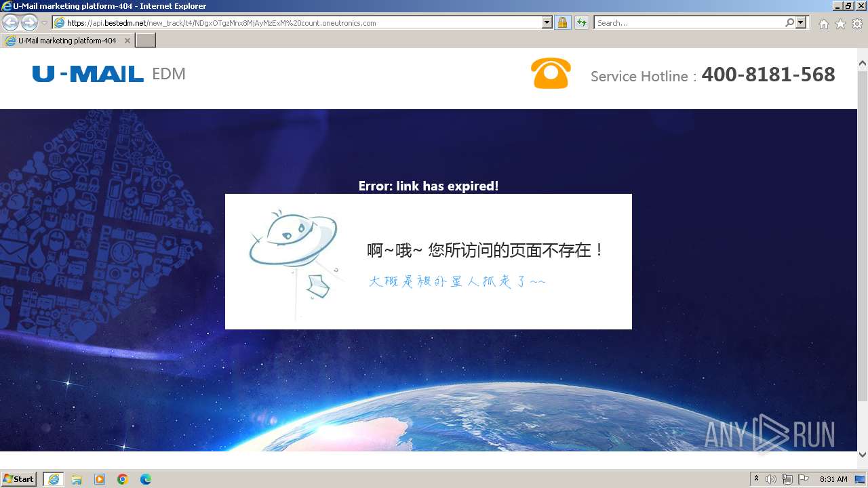This screenshot has width=868, height=488.
Task: Click the Service Hotline label
Action: tap(644, 77)
